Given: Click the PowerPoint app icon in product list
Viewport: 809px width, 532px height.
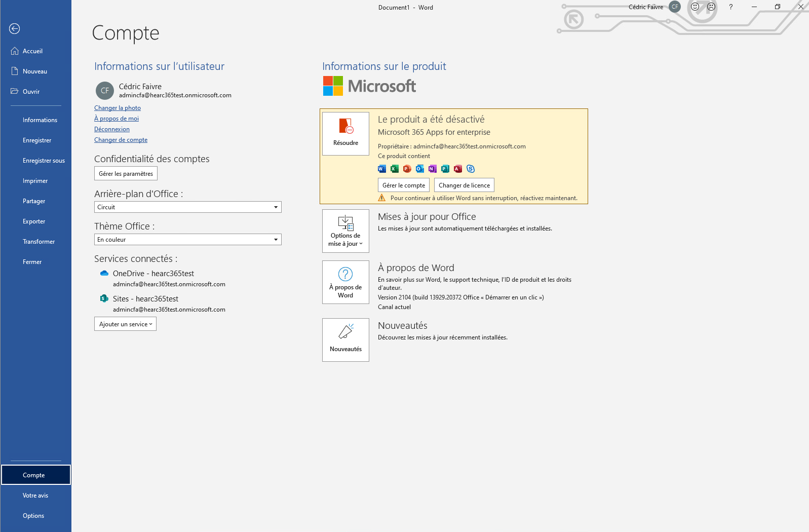Looking at the screenshot, I should [x=407, y=169].
